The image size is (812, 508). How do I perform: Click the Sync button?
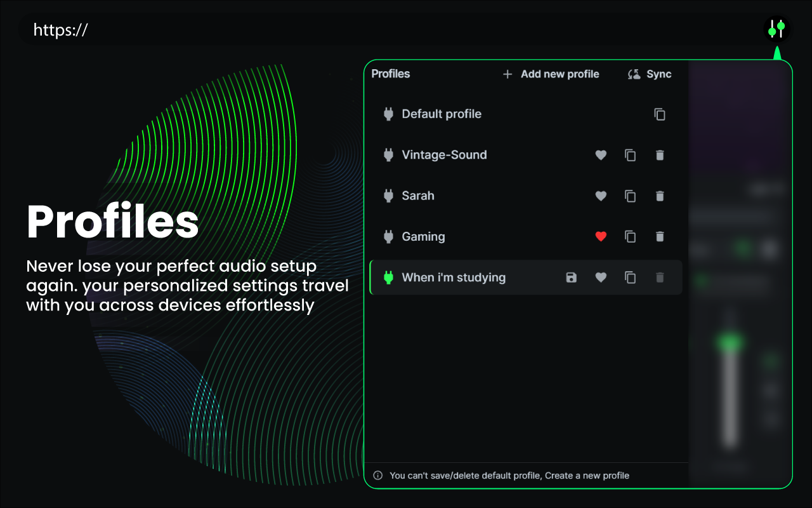650,74
